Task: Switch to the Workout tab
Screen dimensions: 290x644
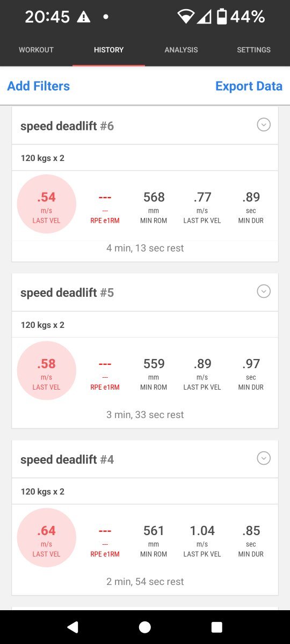Action: (x=36, y=50)
